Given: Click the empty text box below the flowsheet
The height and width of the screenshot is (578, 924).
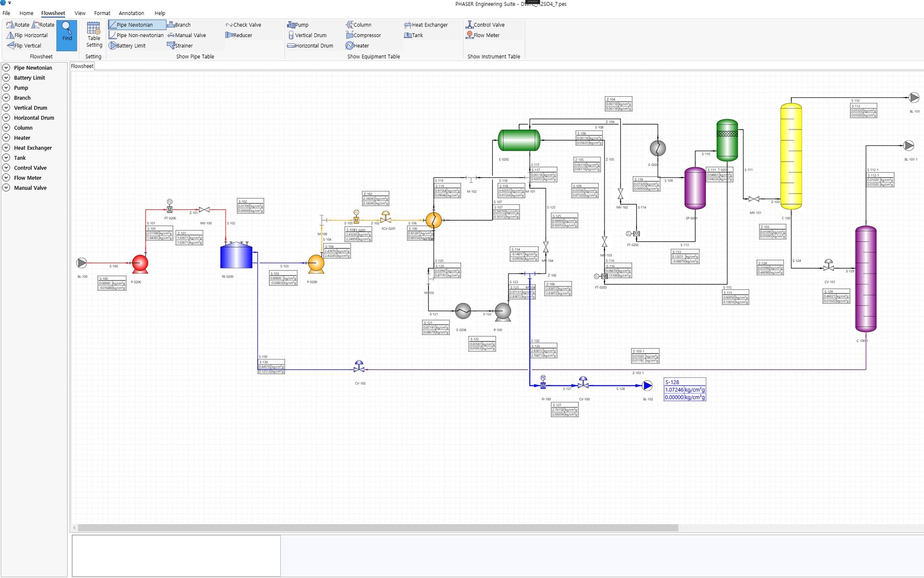Looking at the screenshot, I should pos(176,556).
